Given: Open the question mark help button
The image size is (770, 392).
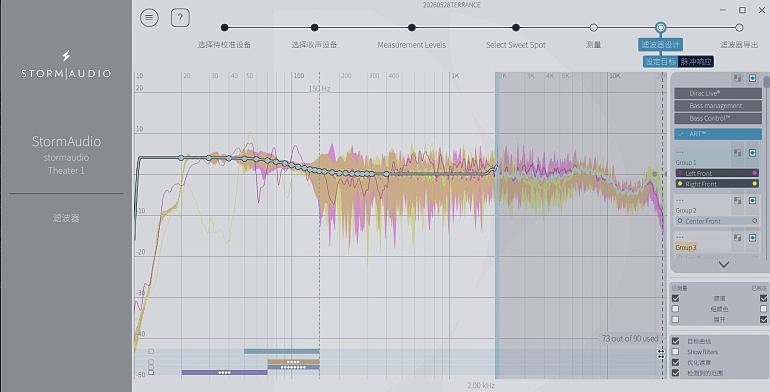Looking at the screenshot, I should [180, 18].
